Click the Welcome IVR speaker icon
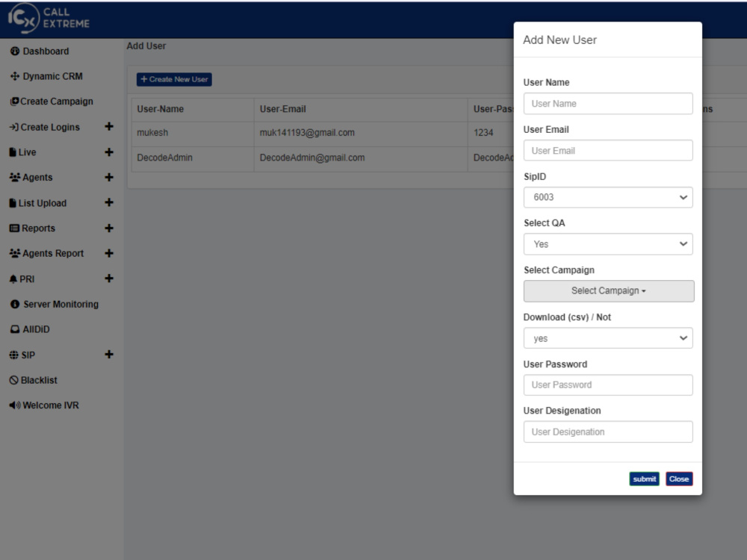 click(x=15, y=405)
